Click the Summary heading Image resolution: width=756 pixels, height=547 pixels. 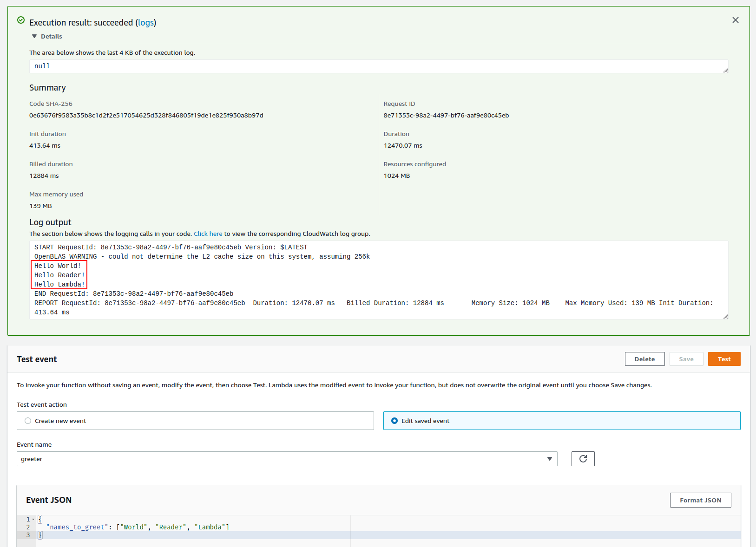(47, 88)
